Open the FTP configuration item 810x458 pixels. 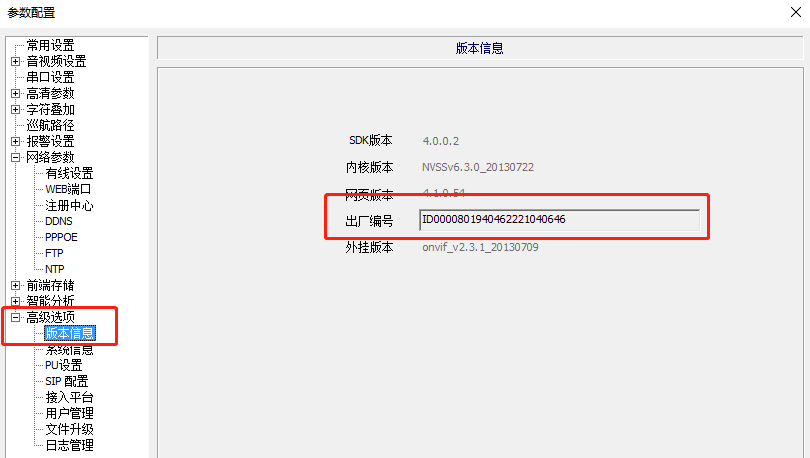[54, 253]
